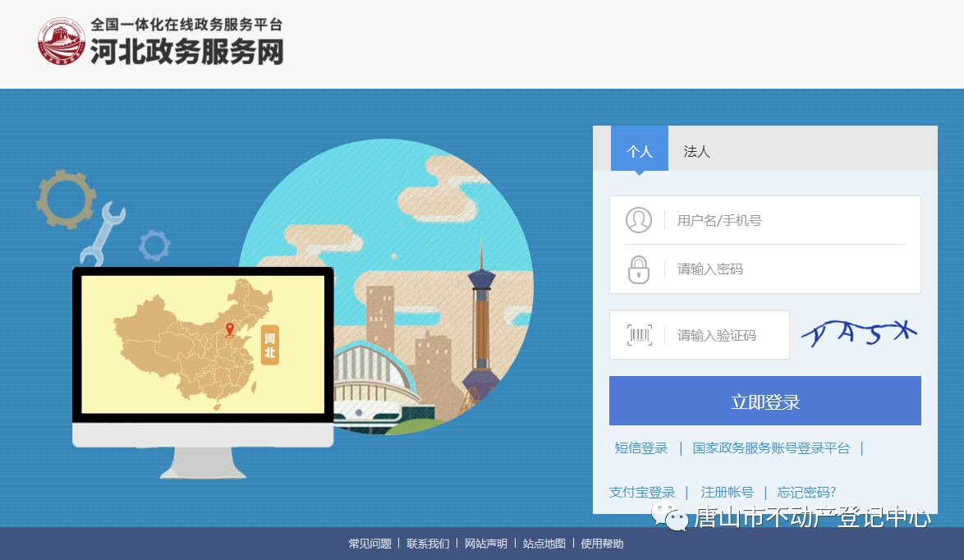Click the padlock icon in password field

[639, 269]
